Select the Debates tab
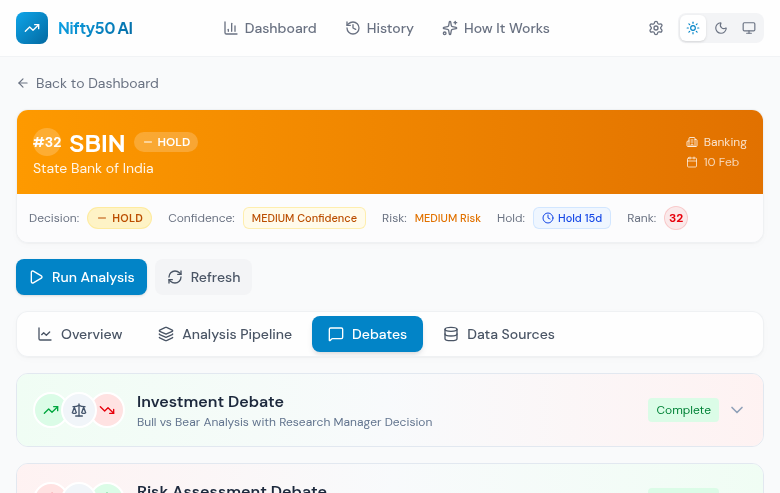Viewport: 780px width, 493px height. [x=368, y=334]
